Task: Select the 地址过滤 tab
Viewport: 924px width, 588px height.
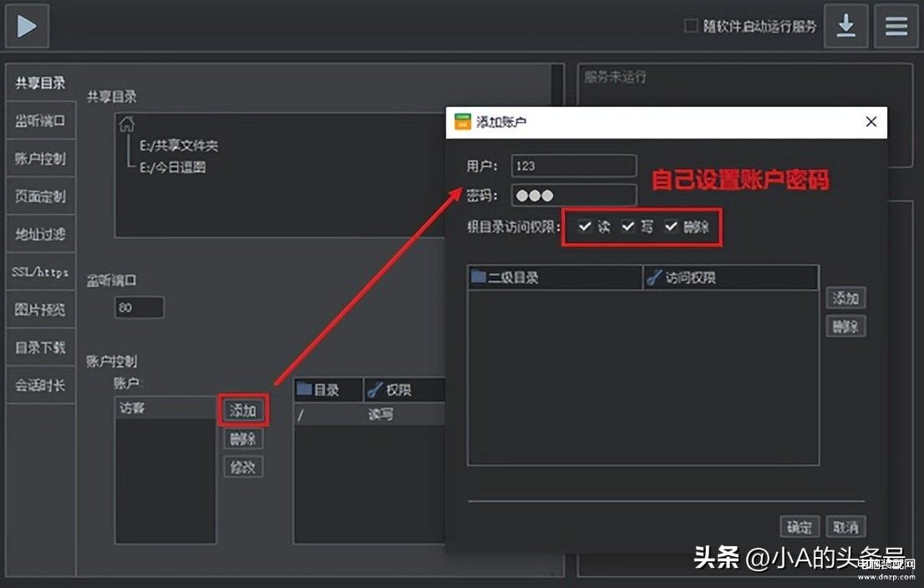Action: (x=40, y=234)
